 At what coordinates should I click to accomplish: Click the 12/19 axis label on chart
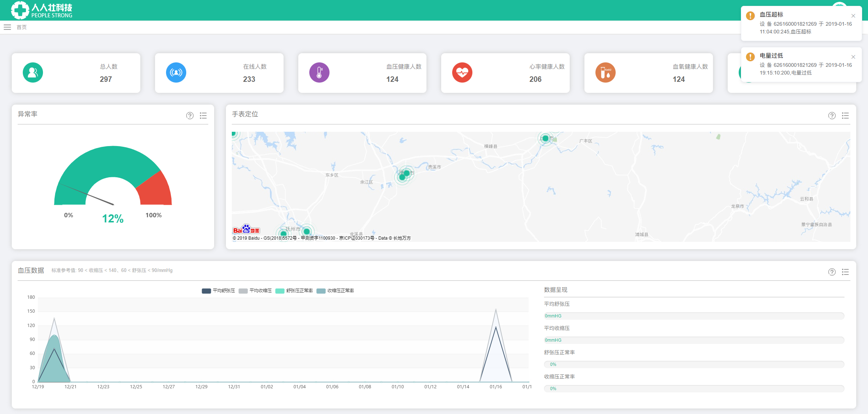(x=38, y=387)
